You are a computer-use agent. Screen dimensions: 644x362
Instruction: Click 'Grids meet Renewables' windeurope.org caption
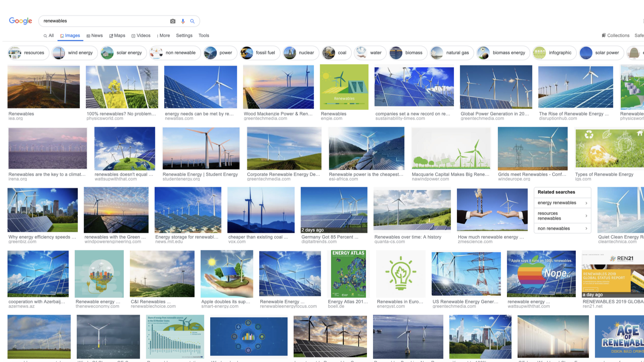(532, 174)
